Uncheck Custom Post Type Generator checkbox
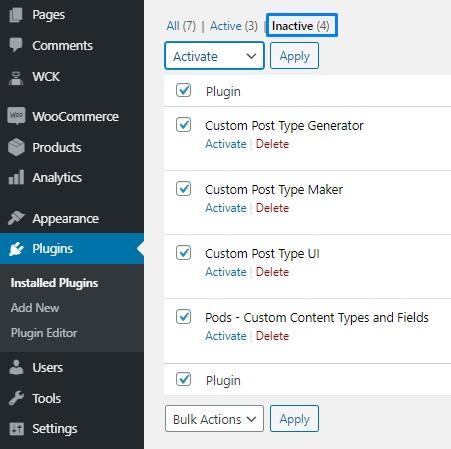This screenshot has height=449, width=451. [x=183, y=125]
